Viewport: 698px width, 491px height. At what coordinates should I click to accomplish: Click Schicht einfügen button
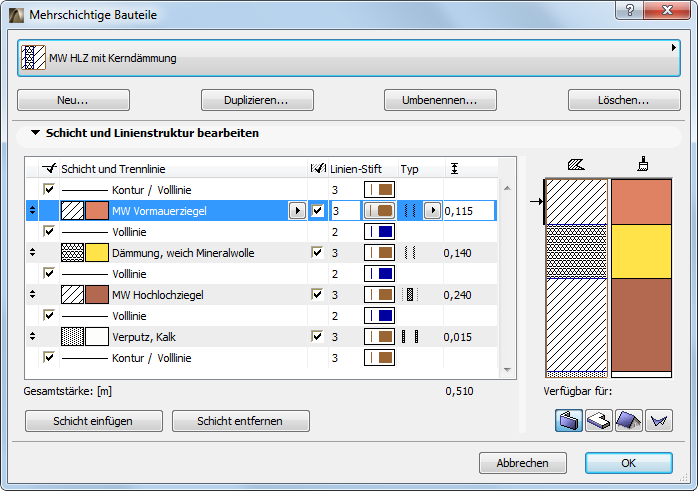click(94, 421)
